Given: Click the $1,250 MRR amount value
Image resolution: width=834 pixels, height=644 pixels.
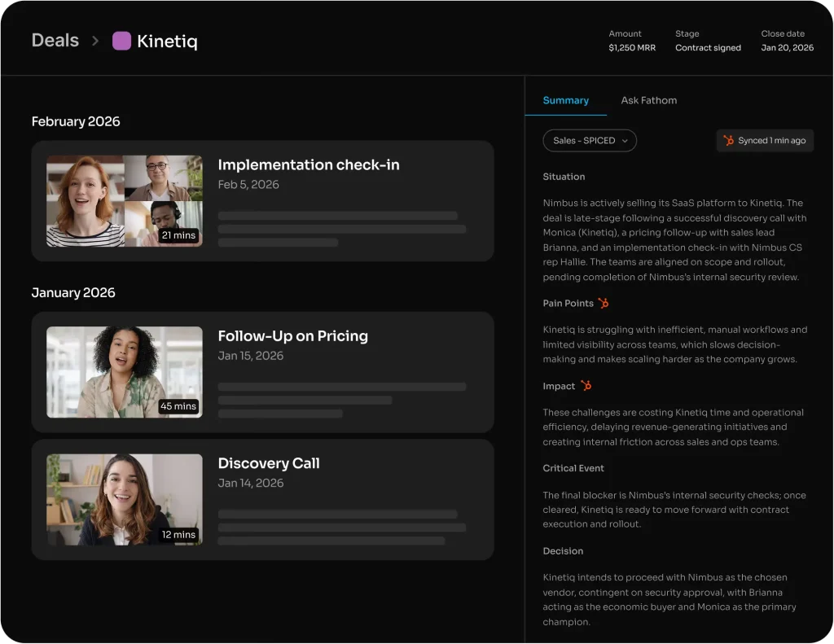Looking at the screenshot, I should click(x=632, y=48).
